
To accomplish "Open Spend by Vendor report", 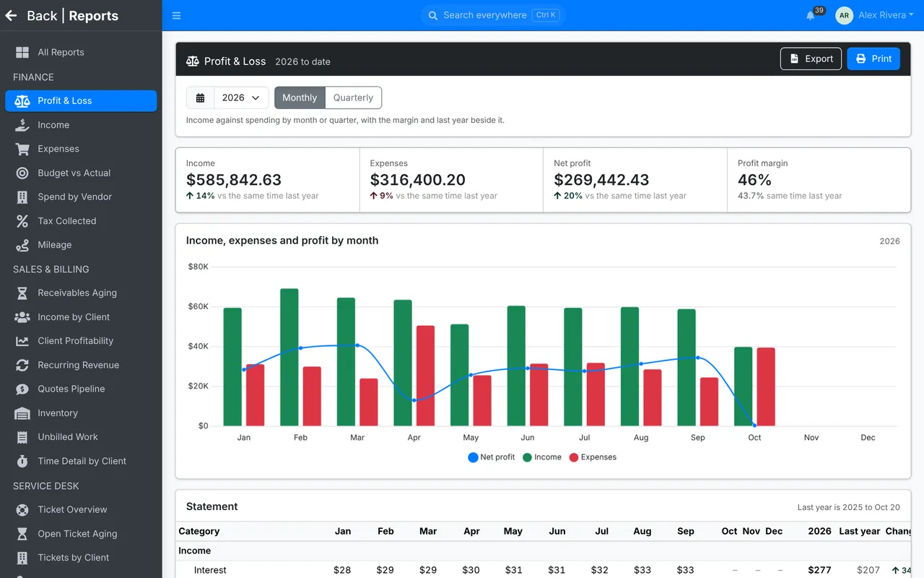I will [81, 197].
